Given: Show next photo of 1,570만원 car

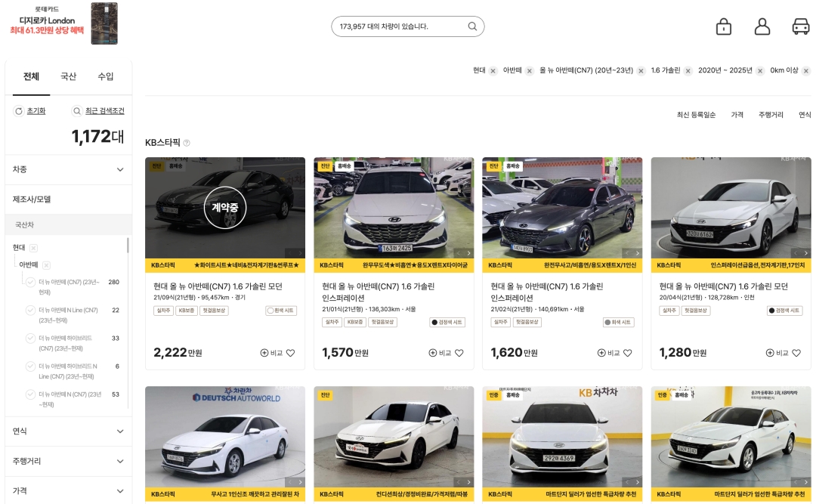Looking at the screenshot, I should pyautogui.click(x=468, y=253).
